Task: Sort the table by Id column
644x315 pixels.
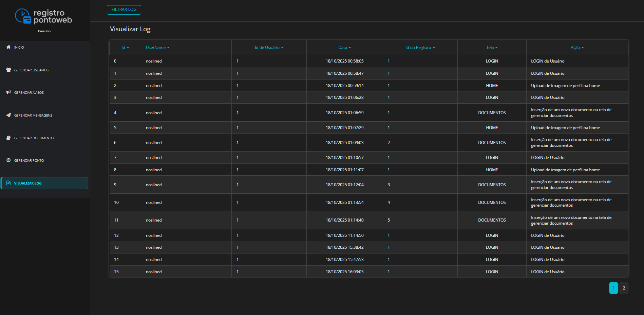Action: (125, 48)
